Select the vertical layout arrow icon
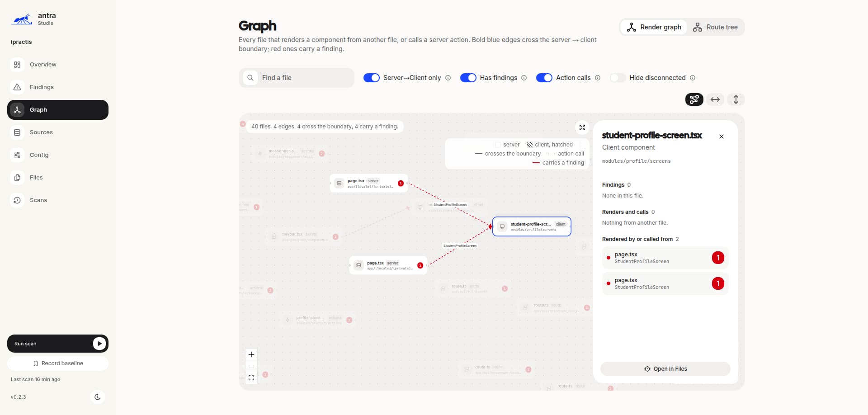This screenshot has height=415, width=868. [736, 99]
